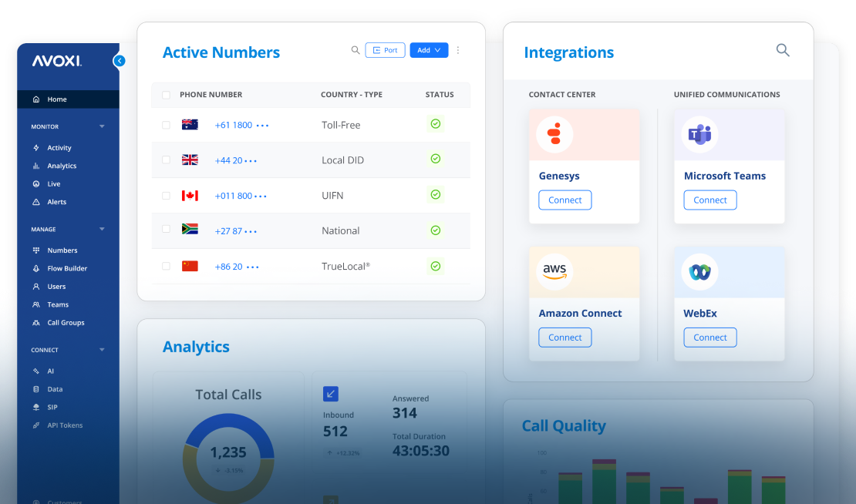Open the Add dropdown button
This screenshot has width=856, height=504.
click(x=429, y=50)
